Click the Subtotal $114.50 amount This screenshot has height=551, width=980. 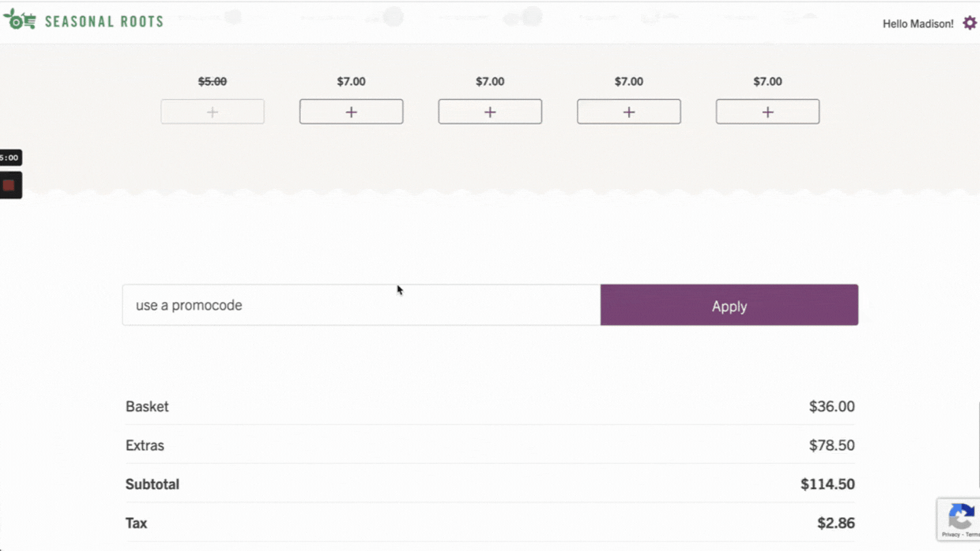point(828,484)
